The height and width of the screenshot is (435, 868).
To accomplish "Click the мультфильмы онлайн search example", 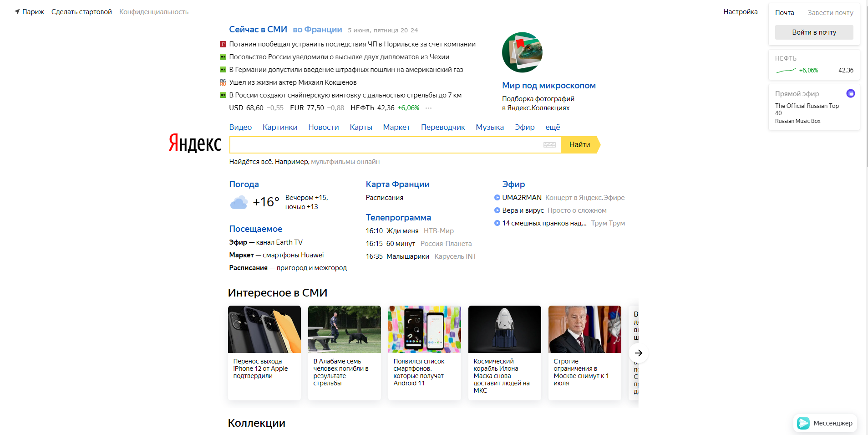I will coord(345,162).
